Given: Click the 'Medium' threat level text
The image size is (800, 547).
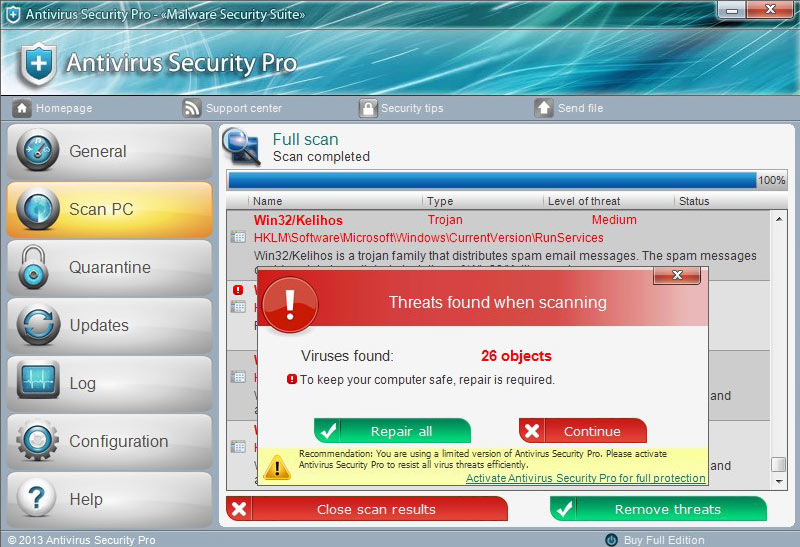Looking at the screenshot, I should (x=614, y=220).
